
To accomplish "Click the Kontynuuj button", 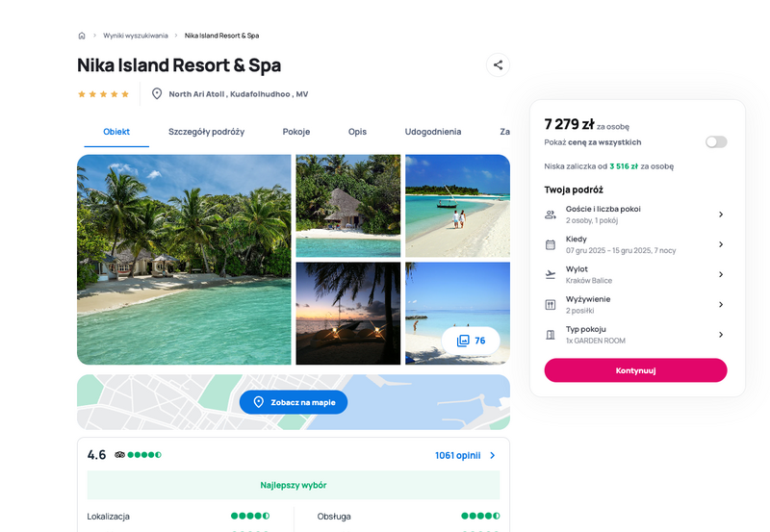I will coord(635,370).
